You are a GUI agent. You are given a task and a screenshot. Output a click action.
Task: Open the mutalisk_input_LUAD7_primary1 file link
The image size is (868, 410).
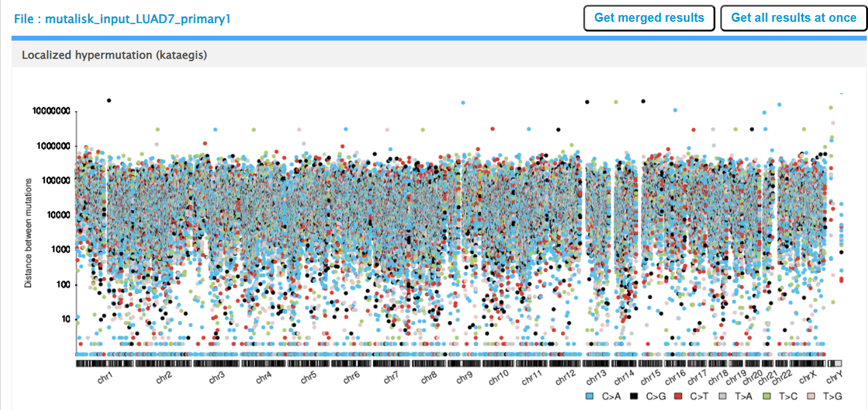[122, 19]
